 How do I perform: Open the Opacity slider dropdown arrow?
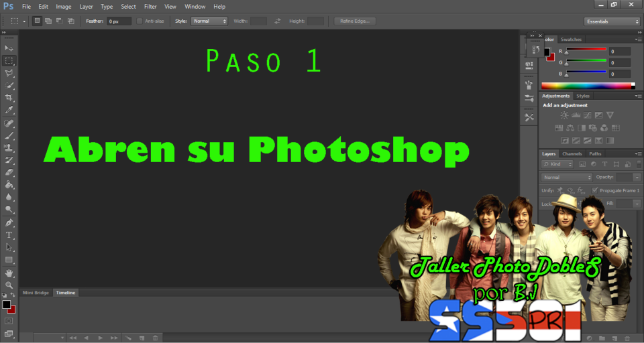pos(637,178)
